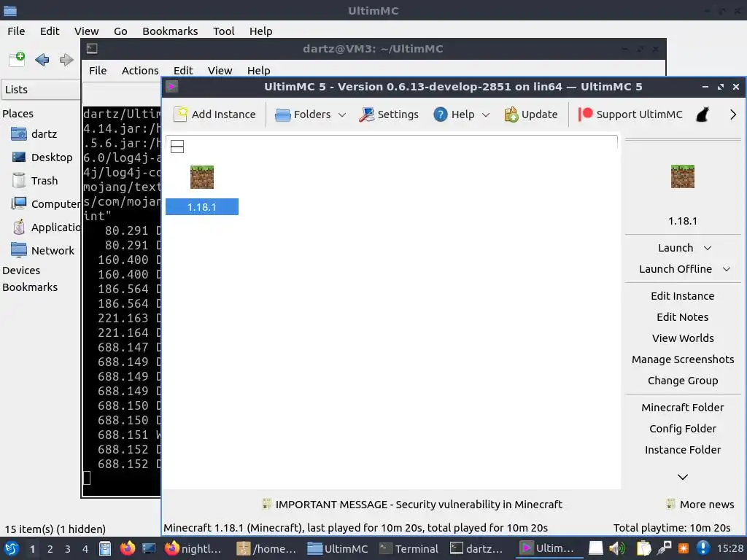Click the show desktop icon in taskbar

(149, 548)
